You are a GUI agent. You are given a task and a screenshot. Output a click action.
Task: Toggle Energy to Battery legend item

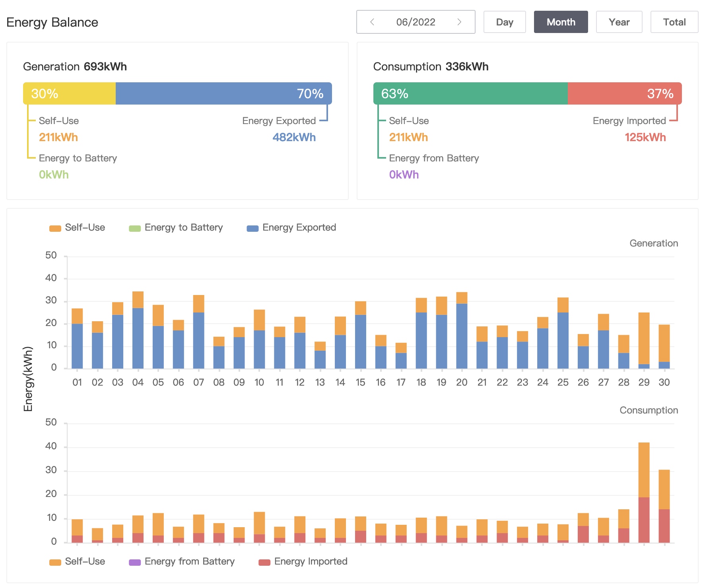pos(176,228)
